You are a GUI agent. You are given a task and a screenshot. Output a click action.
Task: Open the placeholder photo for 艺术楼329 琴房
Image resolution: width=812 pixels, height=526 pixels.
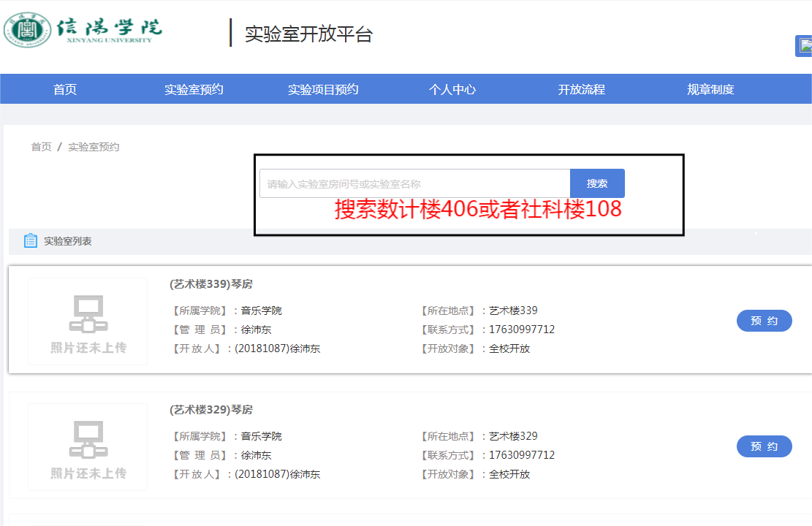(x=88, y=447)
